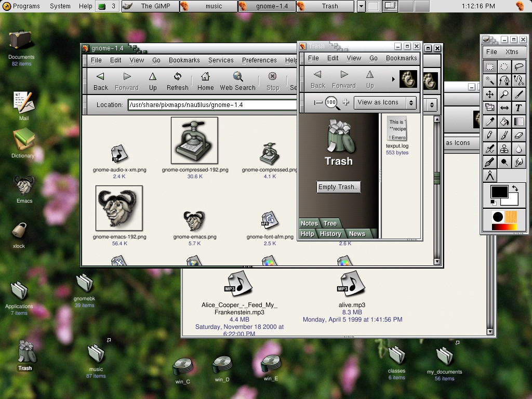Image resolution: width=532 pixels, height=399 pixels.
Task: Select the Move tool in GIMP toolbox
Action: [x=489, y=94]
